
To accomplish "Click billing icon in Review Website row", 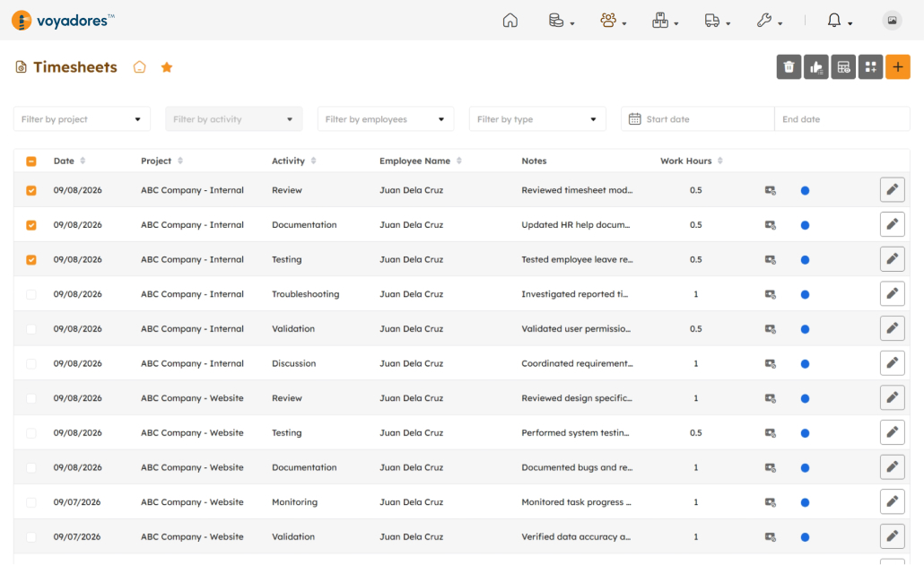I will click(771, 399).
